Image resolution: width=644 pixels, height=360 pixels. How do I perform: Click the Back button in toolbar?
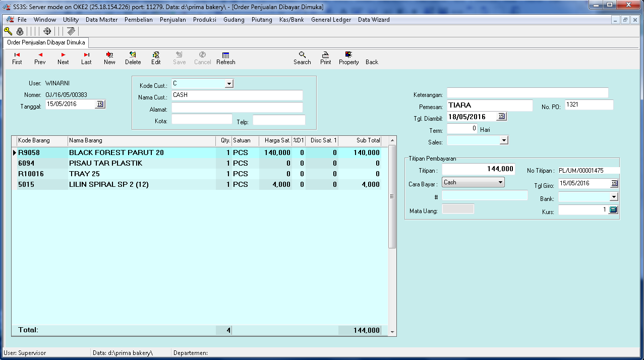pos(372,62)
